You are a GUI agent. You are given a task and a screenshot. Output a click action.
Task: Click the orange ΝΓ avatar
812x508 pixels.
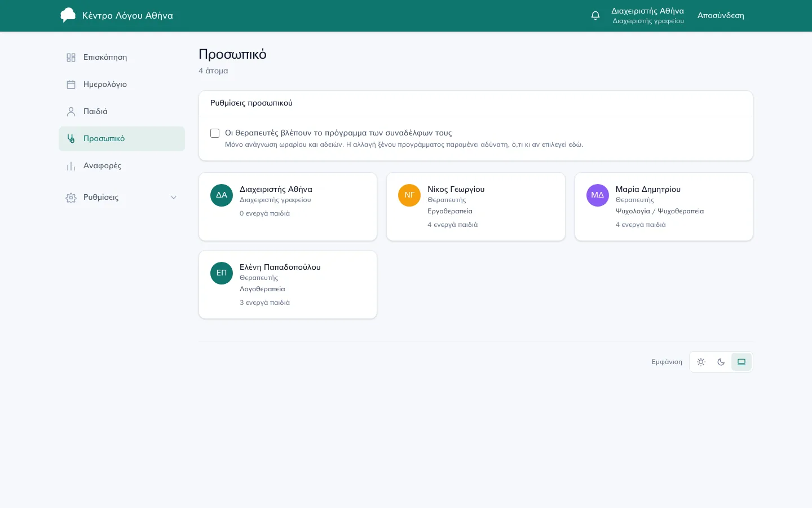pyautogui.click(x=409, y=195)
